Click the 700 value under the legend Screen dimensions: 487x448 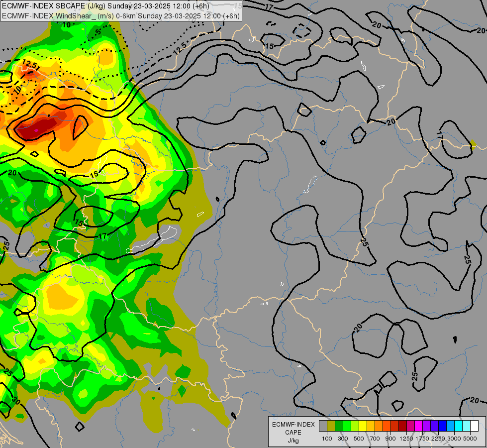point(375,439)
